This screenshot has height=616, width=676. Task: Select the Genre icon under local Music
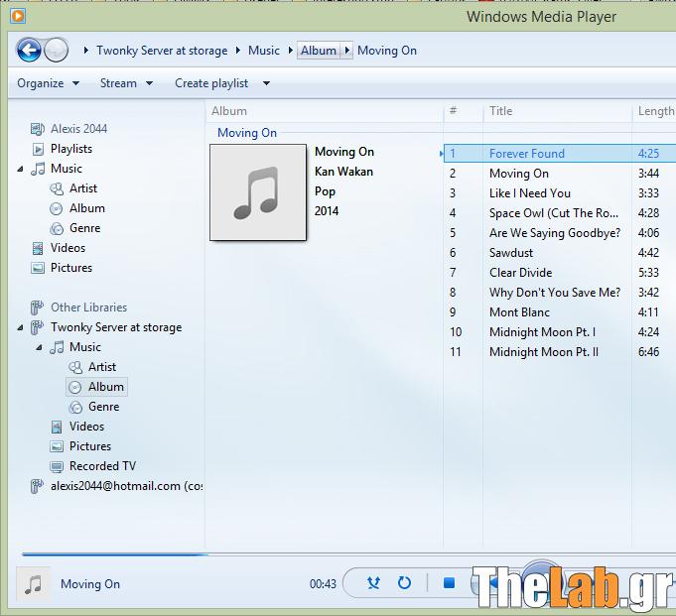57,228
